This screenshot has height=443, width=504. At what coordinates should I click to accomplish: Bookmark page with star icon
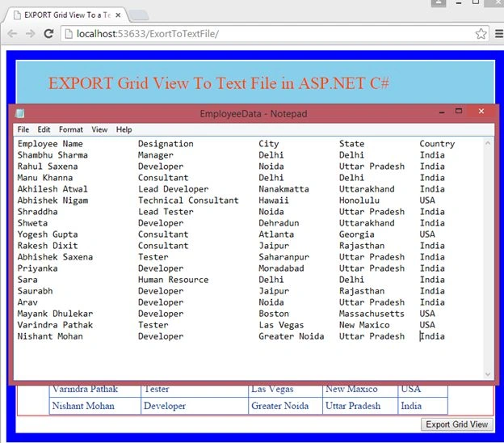pos(481,34)
